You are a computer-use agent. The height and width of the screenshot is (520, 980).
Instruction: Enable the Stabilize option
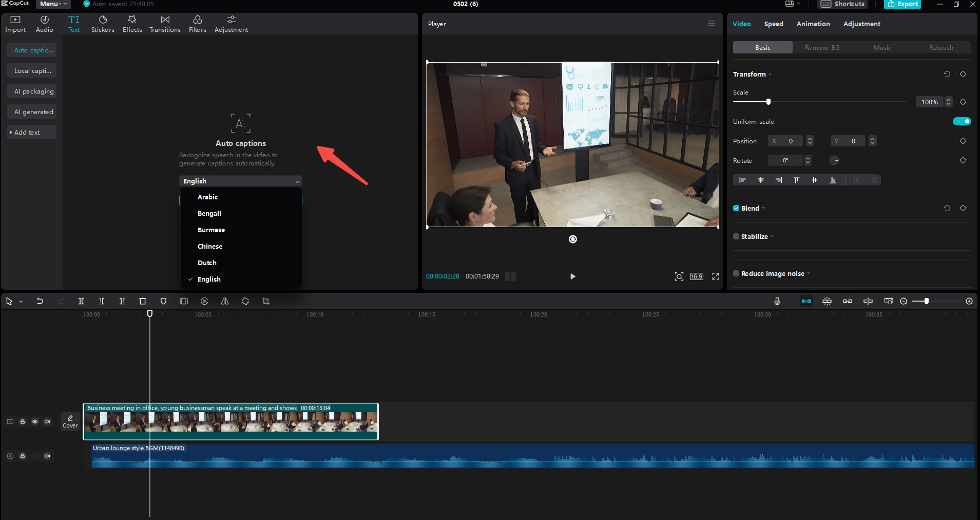(736, 236)
